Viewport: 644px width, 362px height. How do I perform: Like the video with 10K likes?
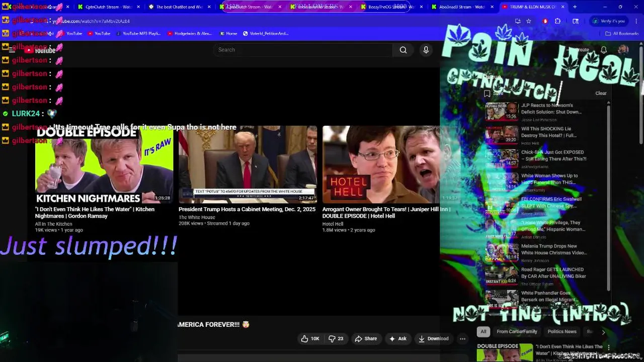[x=310, y=338]
